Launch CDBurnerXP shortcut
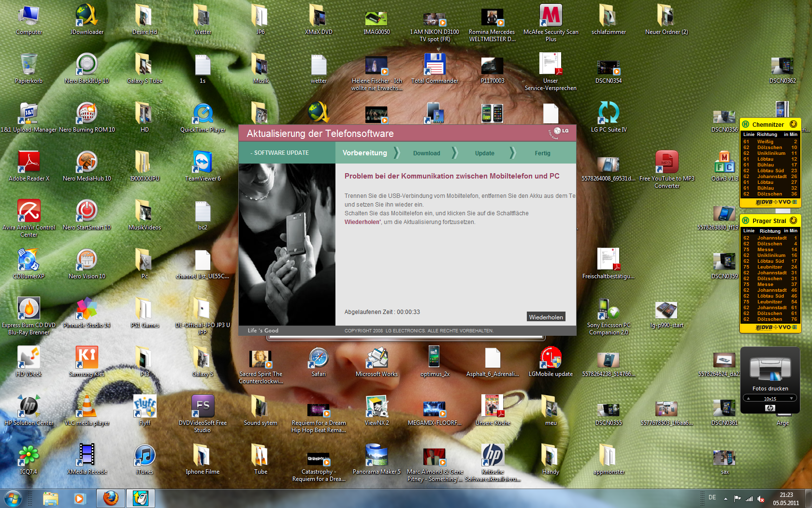 coord(29,264)
